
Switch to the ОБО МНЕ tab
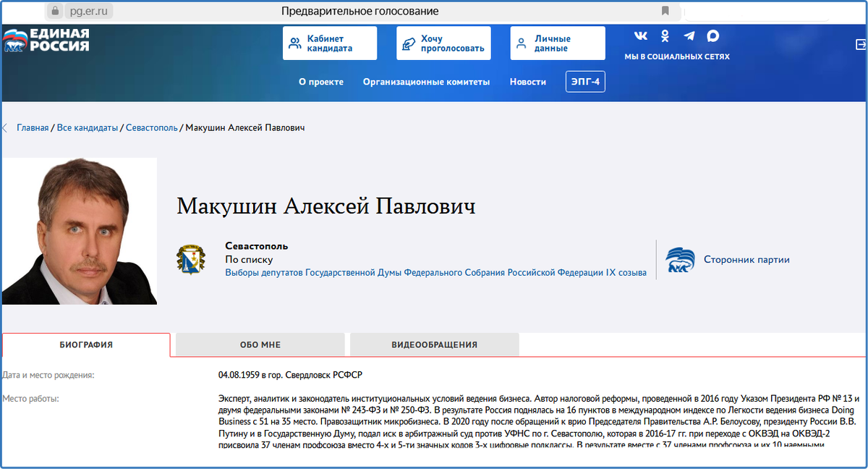[x=260, y=345]
